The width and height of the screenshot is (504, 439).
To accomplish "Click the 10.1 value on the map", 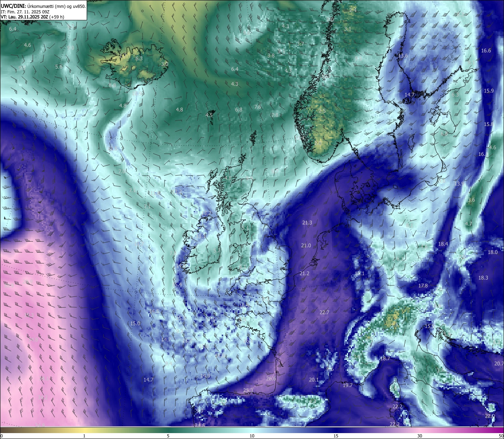I will point(359,274).
